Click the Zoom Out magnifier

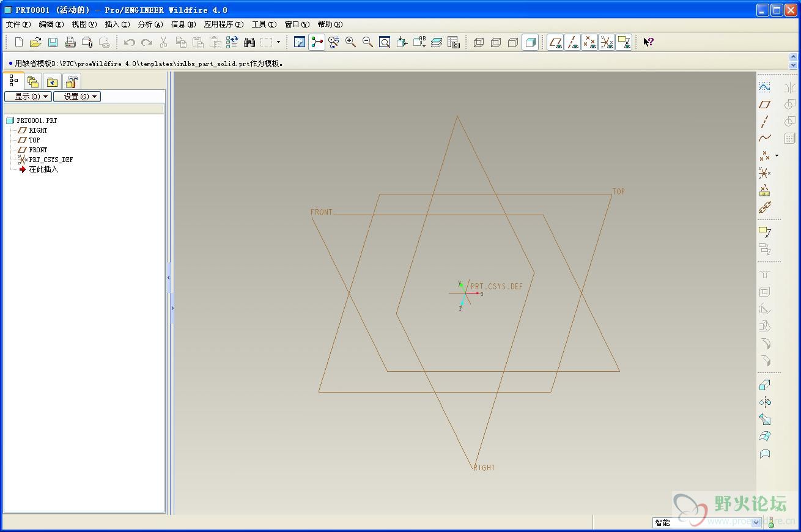[x=367, y=42]
